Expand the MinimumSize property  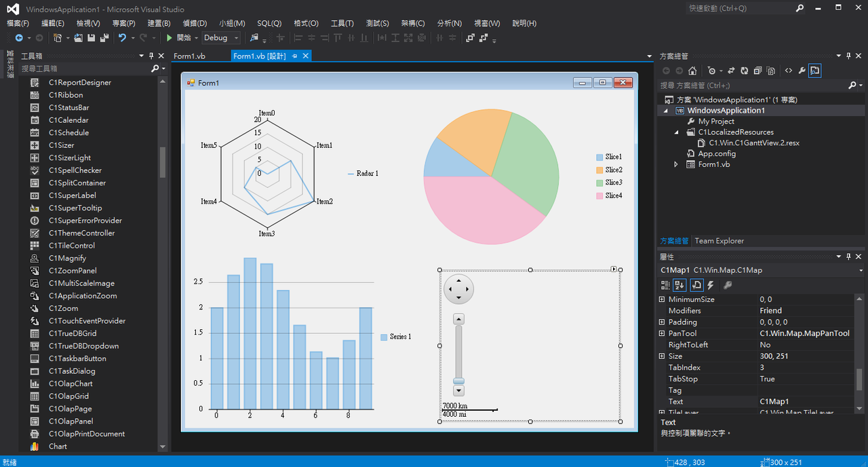(x=663, y=299)
